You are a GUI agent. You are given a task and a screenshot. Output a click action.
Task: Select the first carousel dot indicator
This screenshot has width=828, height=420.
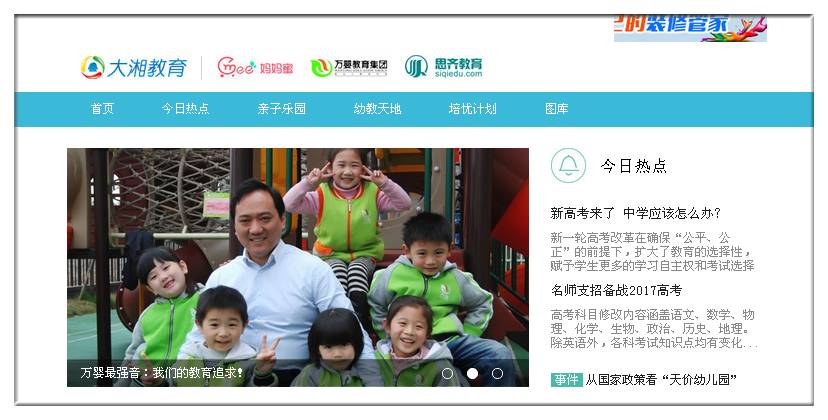click(447, 374)
